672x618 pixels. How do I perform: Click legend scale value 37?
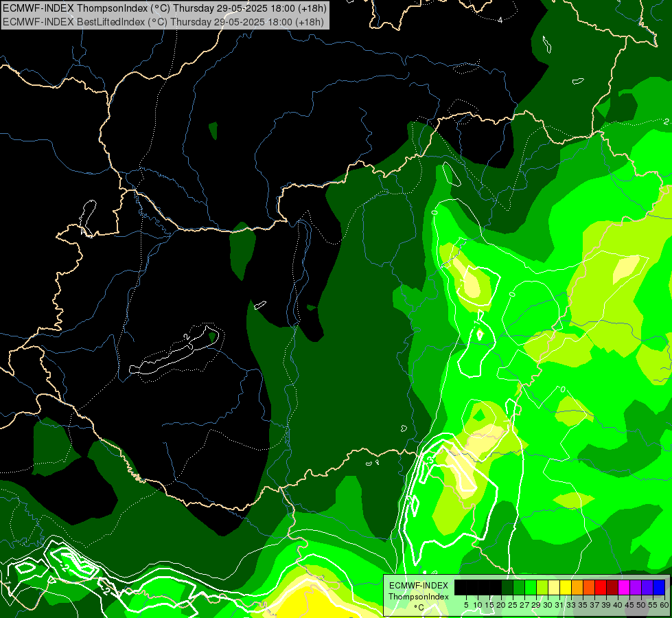click(594, 605)
